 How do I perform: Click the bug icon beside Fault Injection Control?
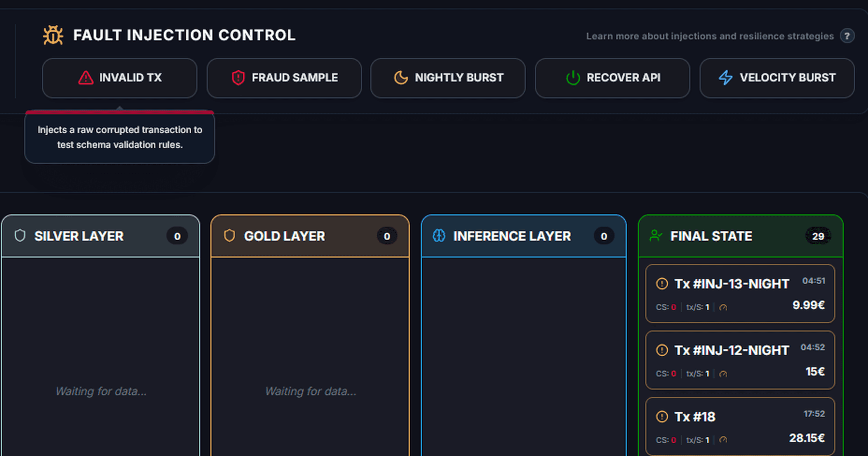point(53,35)
